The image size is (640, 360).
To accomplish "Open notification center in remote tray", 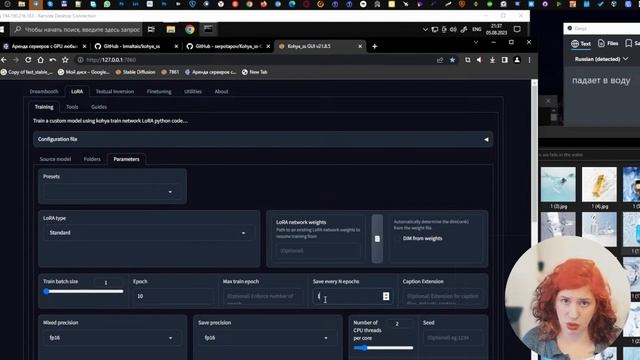I will (517, 29).
